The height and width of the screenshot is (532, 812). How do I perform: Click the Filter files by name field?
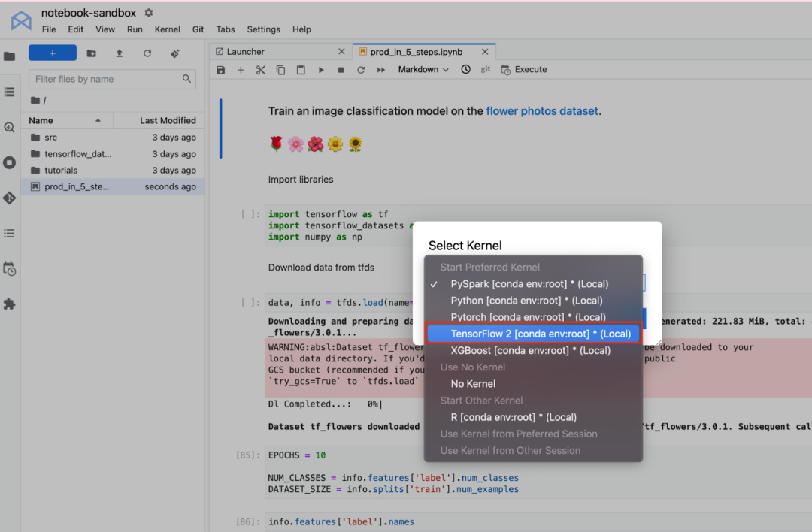click(105, 79)
